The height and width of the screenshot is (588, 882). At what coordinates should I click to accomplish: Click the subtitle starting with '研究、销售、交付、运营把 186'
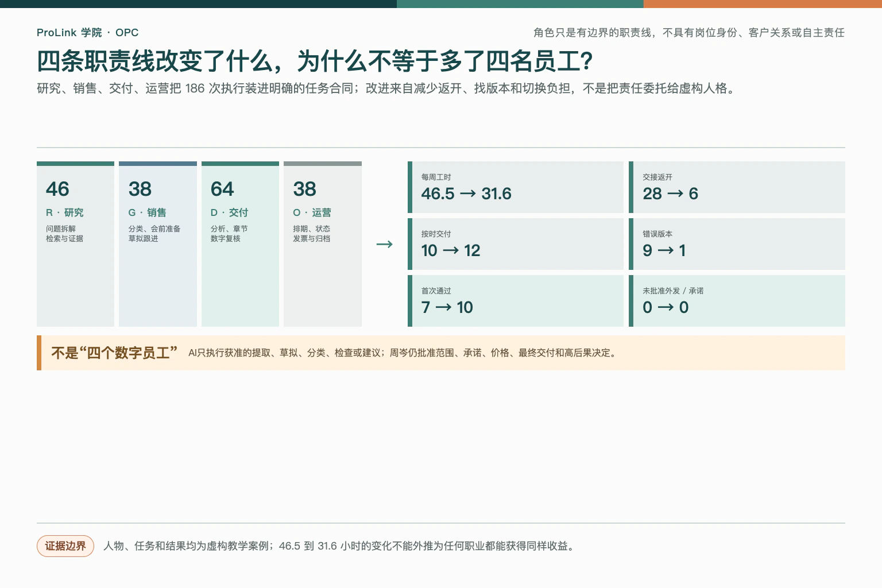tap(386, 88)
